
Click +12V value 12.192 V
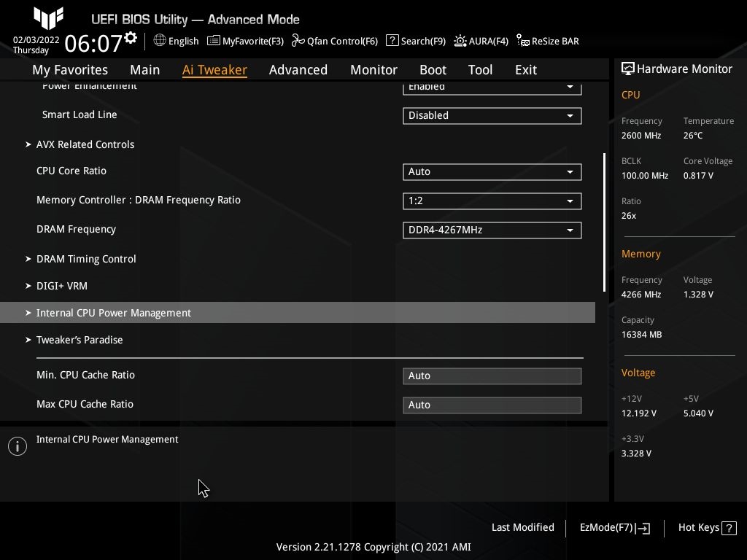[x=638, y=413]
